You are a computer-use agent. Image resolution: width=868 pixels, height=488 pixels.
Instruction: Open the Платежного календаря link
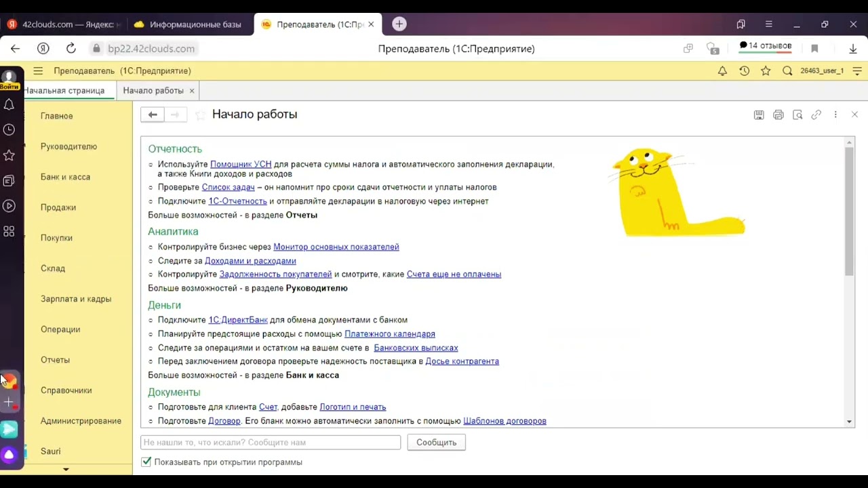coord(390,334)
